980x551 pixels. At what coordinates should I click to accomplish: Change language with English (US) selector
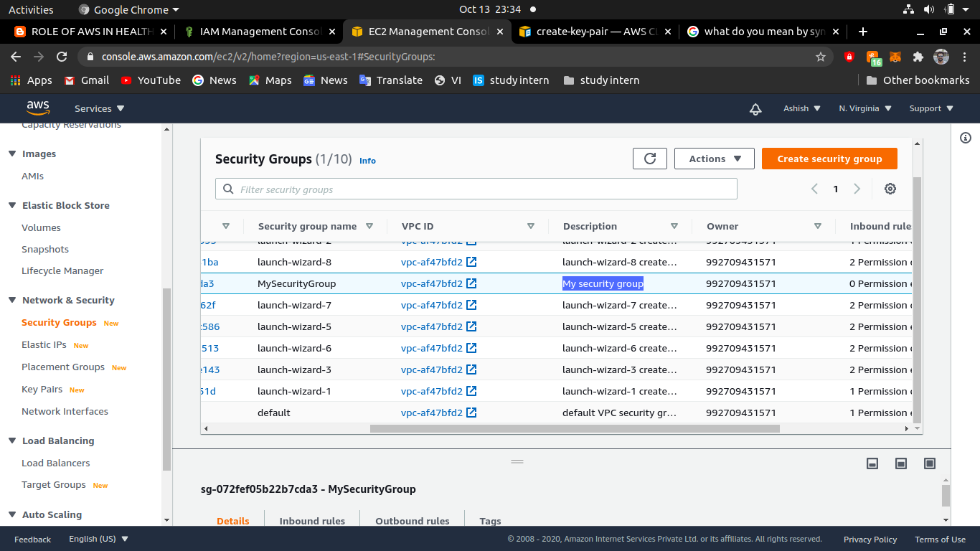pyautogui.click(x=98, y=539)
